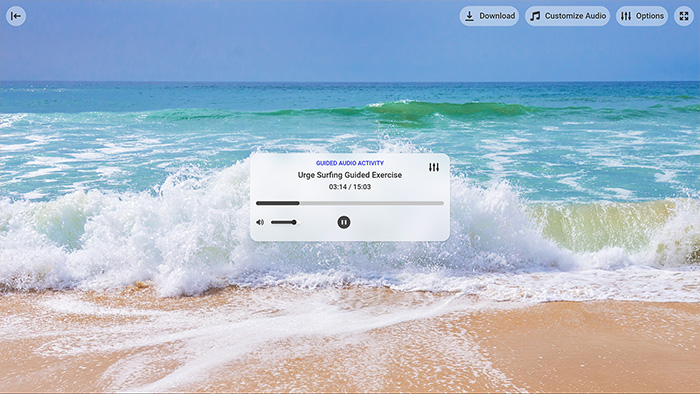The height and width of the screenshot is (394, 700).
Task: Click the "GUIDED AUDIO ACTIVITY" label
Action: [x=350, y=163]
